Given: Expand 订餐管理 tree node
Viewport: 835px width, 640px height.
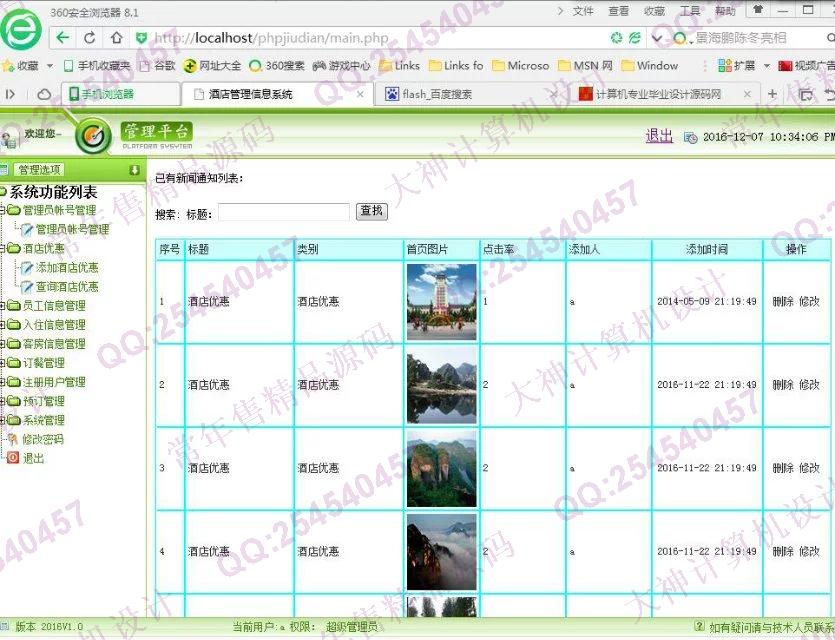Looking at the screenshot, I should (2, 363).
